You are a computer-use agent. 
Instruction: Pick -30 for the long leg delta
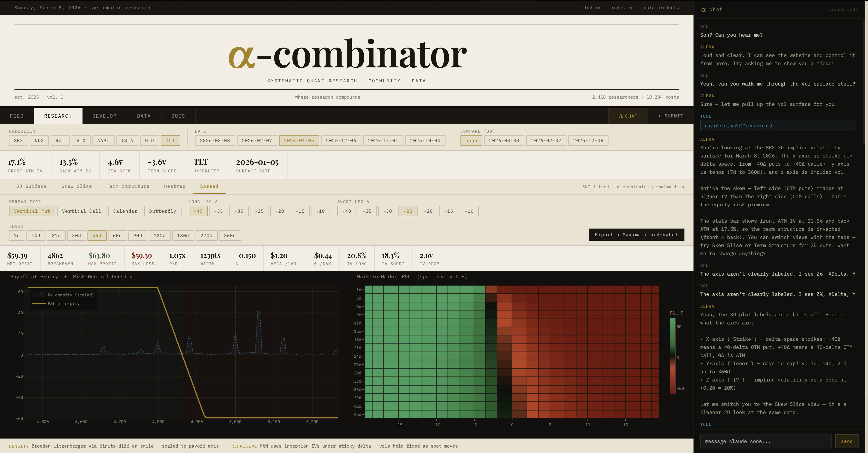tap(239, 211)
